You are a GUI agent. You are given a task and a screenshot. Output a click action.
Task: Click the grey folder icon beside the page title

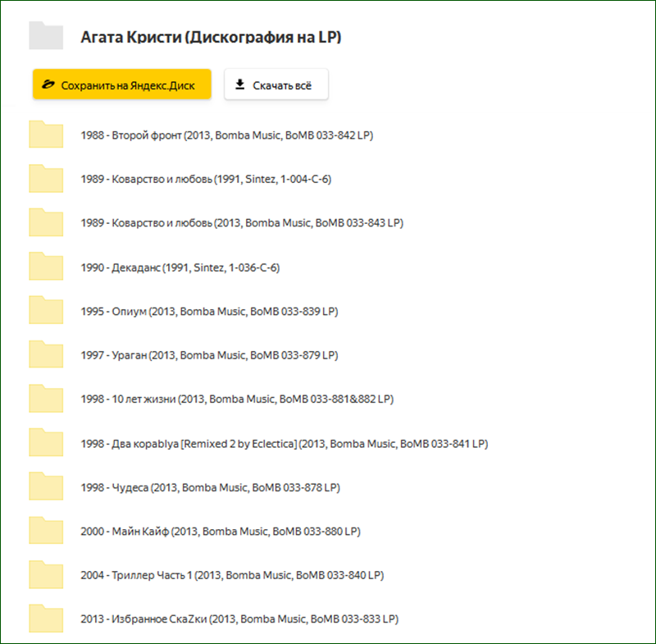point(46,35)
